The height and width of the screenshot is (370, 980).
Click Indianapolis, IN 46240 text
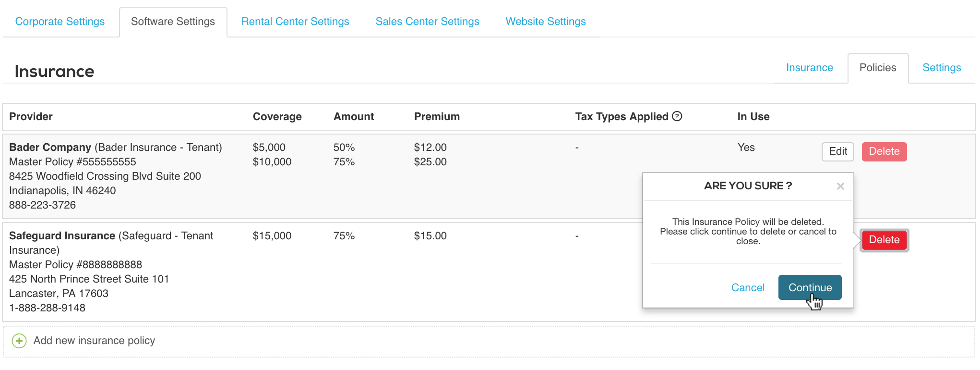tap(62, 190)
